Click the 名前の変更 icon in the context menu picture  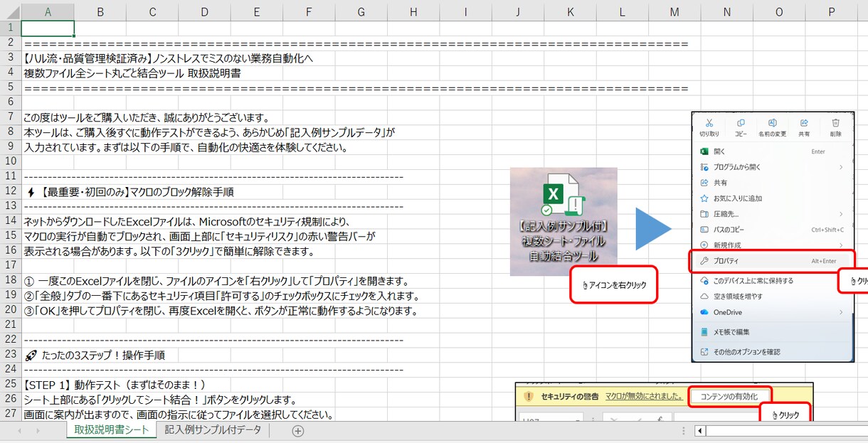pyautogui.click(x=772, y=122)
